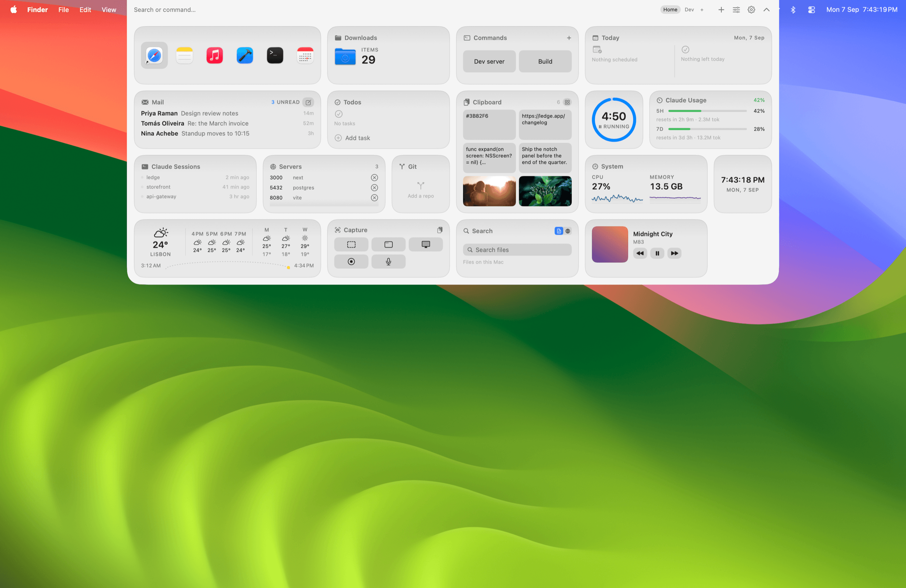The image size is (906, 588).
Task: Open the File menu
Action: point(64,10)
